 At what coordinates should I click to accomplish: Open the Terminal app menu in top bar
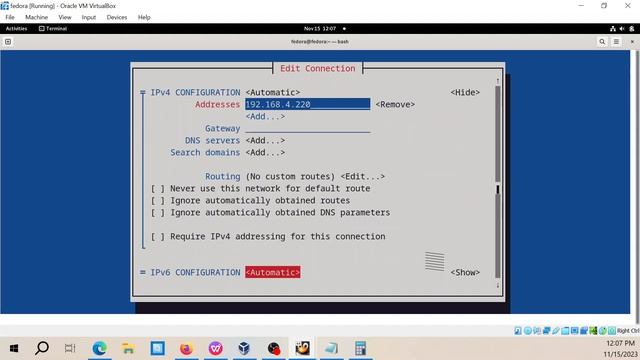coord(53,29)
